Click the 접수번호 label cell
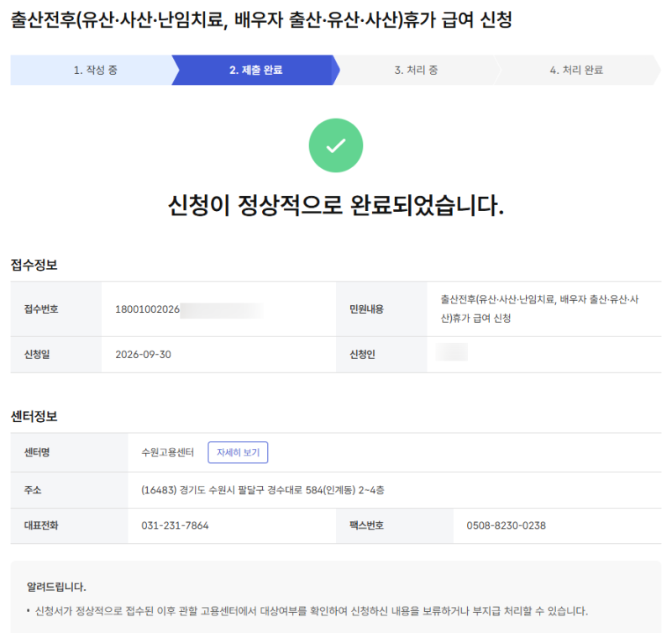This screenshot has width=672, height=633. click(x=56, y=309)
